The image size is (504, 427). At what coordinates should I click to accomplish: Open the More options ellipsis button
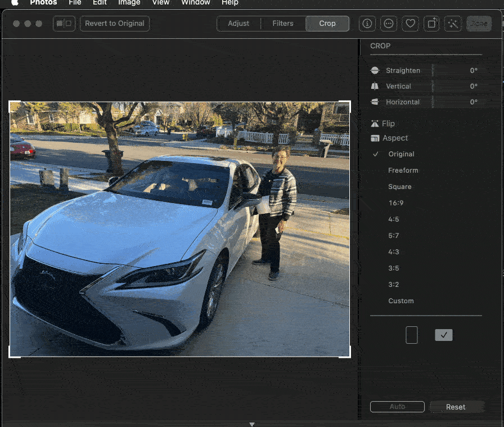pos(389,24)
